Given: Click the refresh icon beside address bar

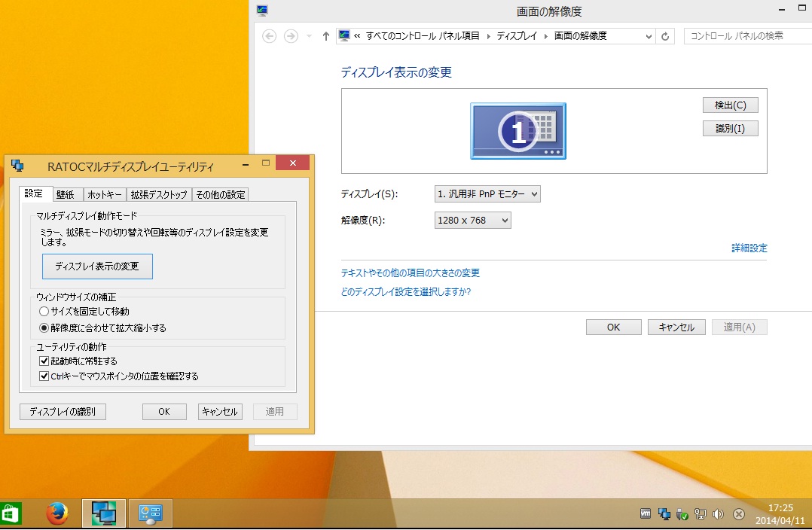Looking at the screenshot, I should click(665, 36).
